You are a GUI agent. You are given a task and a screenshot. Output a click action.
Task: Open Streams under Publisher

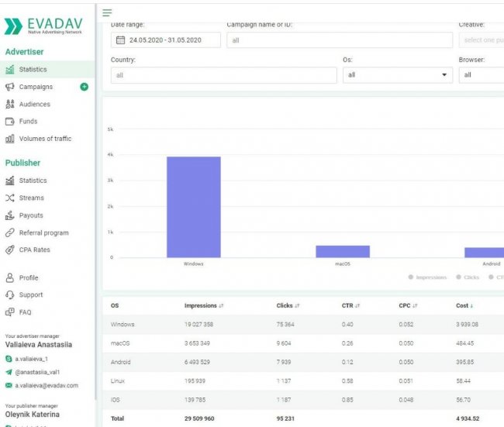point(31,198)
